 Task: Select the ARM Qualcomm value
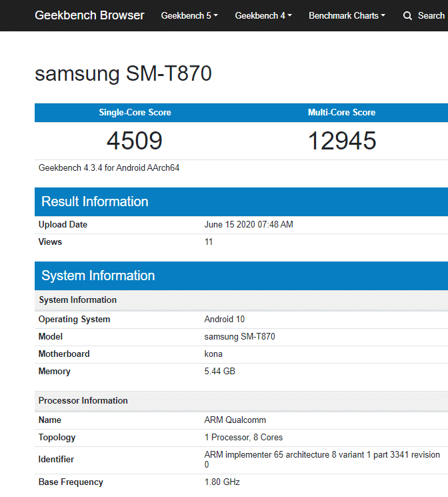pyautogui.click(x=235, y=420)
